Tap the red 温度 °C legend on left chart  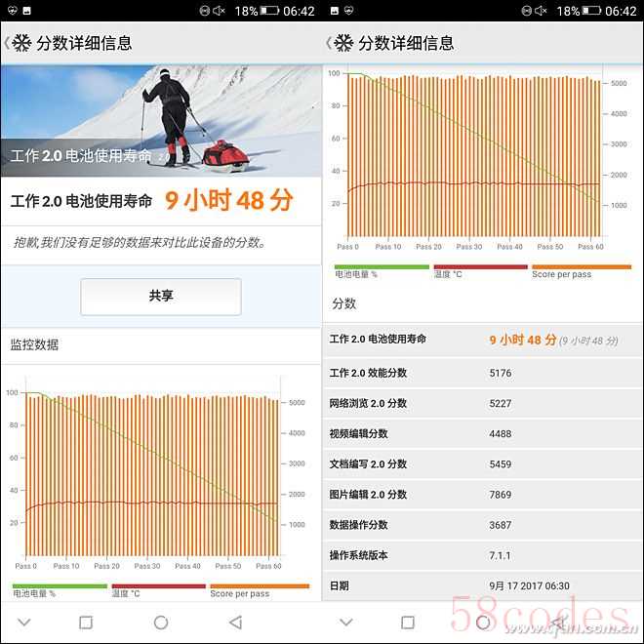158,590
